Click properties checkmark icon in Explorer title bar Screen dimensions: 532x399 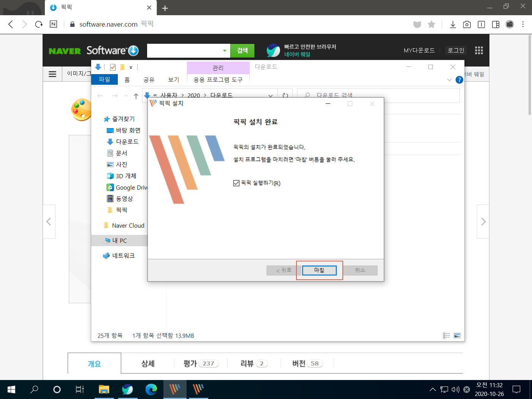point(113,67)
